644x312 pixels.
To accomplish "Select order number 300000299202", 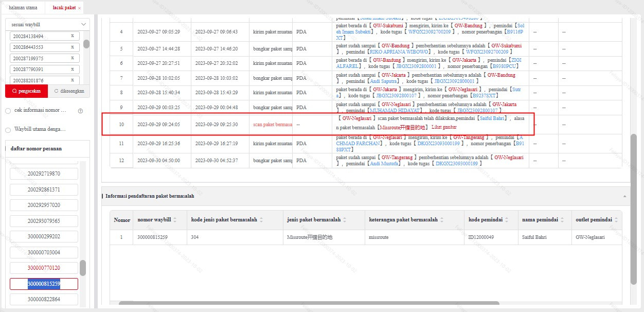I will (44, 236).
